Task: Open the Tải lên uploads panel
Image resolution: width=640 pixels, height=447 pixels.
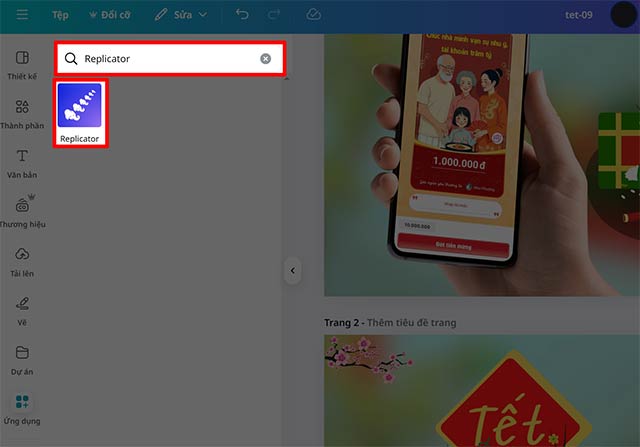Action: [22, 262]
